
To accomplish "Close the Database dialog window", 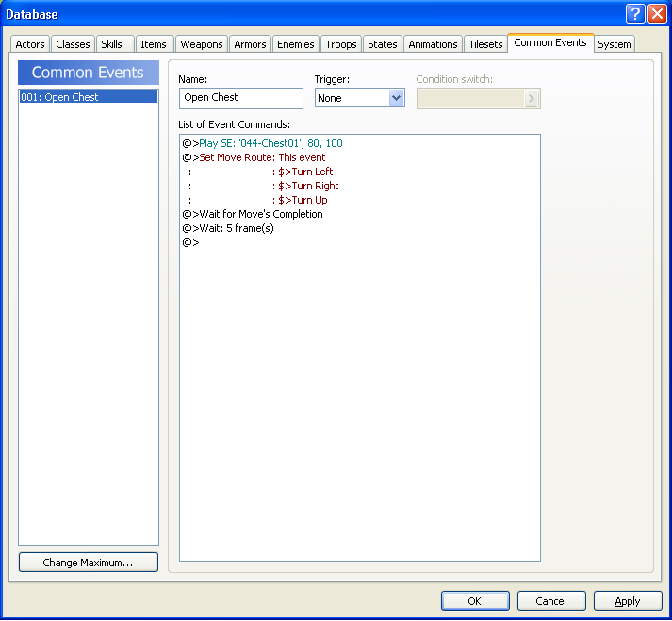I will pos(657,13).
